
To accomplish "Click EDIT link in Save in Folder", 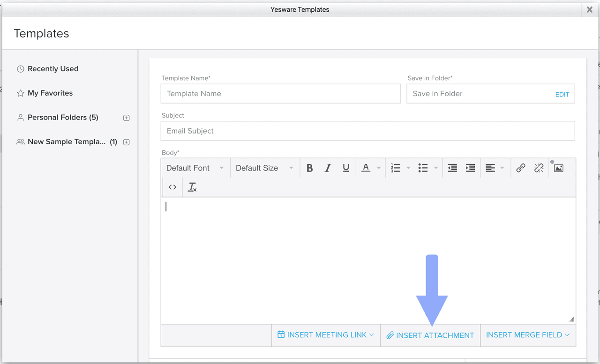I will pos(562,94).
